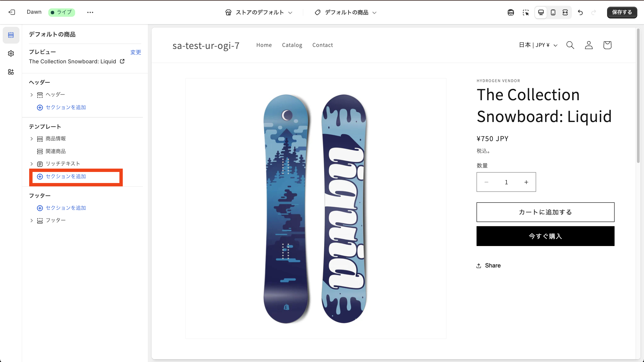This screenshot has width=644, height=362.
Task: Click the 保存する save button
Action: [x=622, y=12]
